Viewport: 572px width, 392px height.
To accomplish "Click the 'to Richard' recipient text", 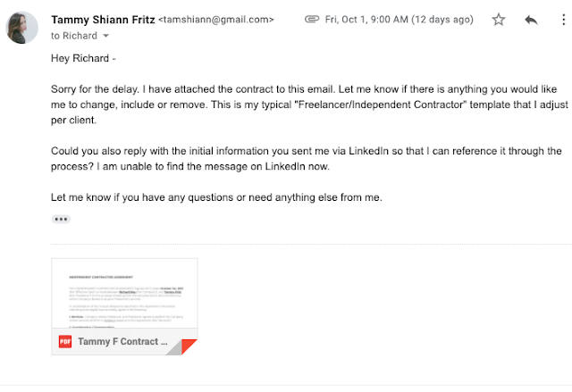I will click(x=74, y=36).
